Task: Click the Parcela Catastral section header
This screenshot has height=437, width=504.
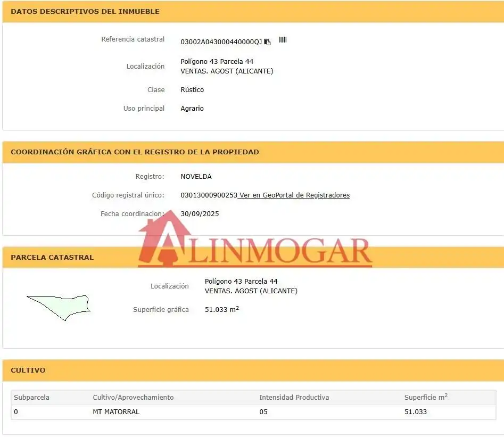Action: click(x=52, y=257)
